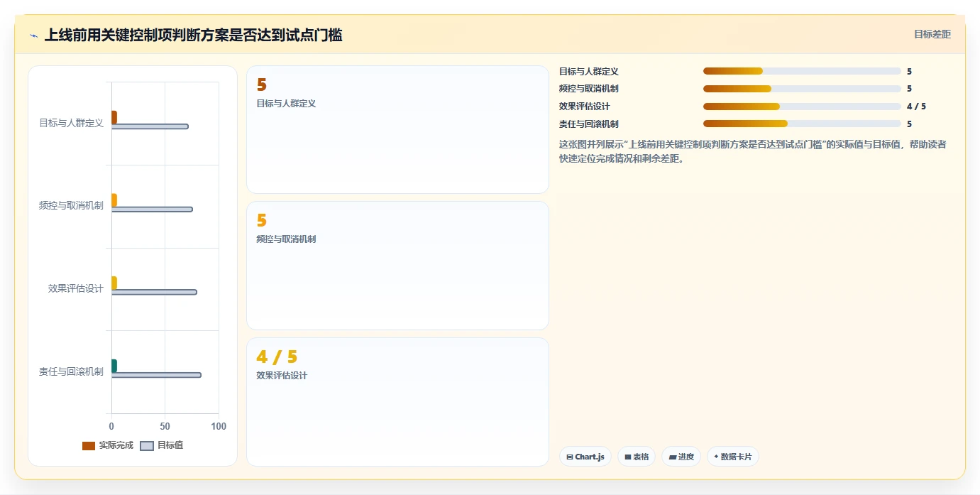Click the 实际完成 legend color swatch

[x=89, y=446]
